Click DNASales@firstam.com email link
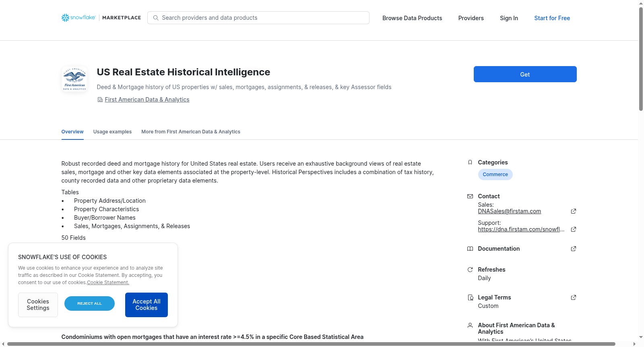The height and width of the screenshot is (347, 644). pos(509,211)
